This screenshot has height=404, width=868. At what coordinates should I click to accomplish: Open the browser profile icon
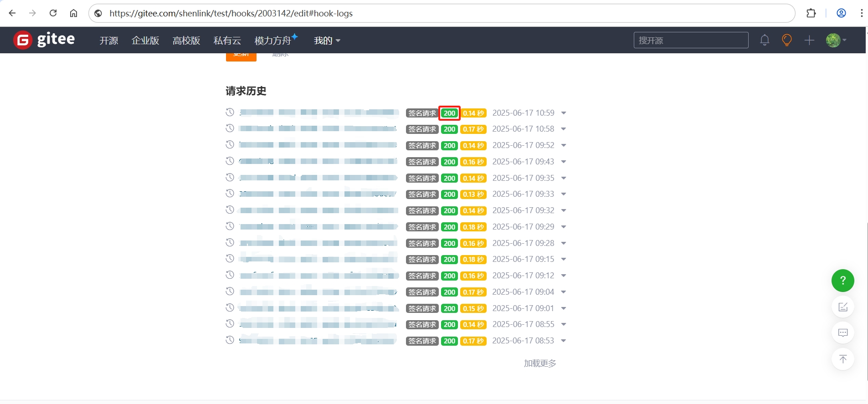coord(842,13)
